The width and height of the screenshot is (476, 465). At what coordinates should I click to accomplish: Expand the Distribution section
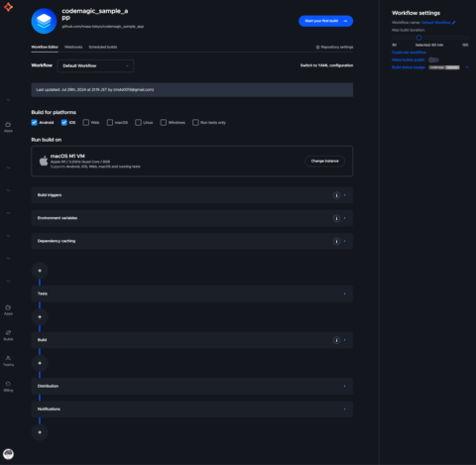[x=192, y=386]
